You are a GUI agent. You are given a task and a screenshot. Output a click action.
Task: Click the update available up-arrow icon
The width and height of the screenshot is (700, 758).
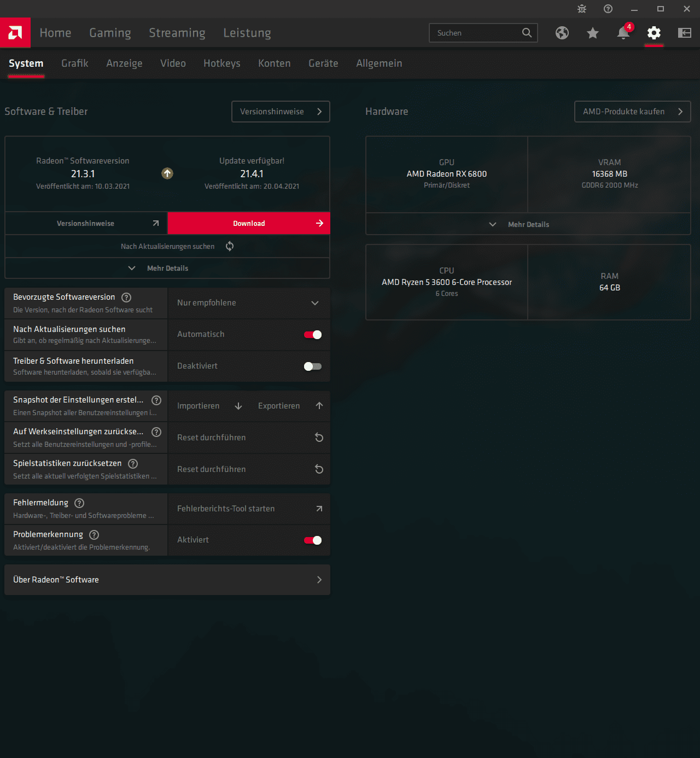click(167, 173)
